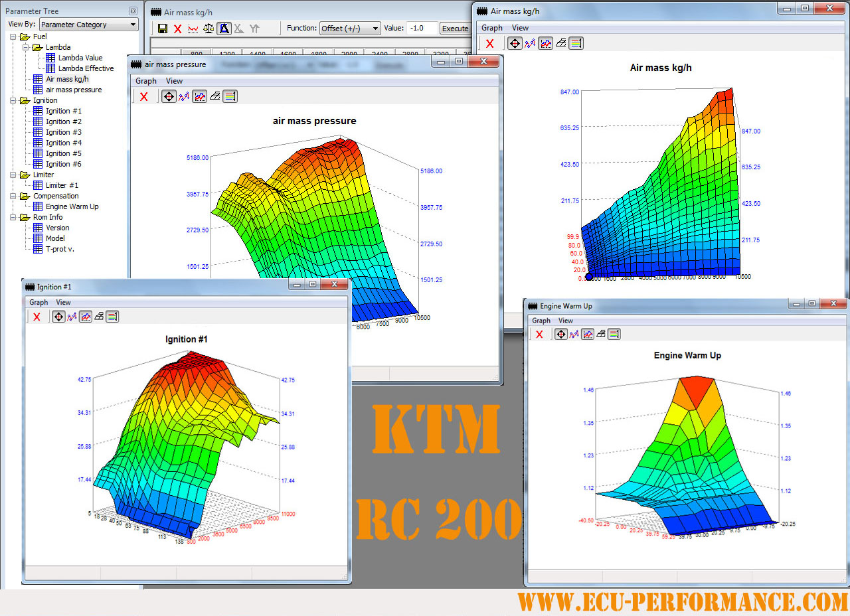Screen dimensions: 850x616
Task: Click the red X in Ignition #1 toolbar
Action: [x=37, y=317]
